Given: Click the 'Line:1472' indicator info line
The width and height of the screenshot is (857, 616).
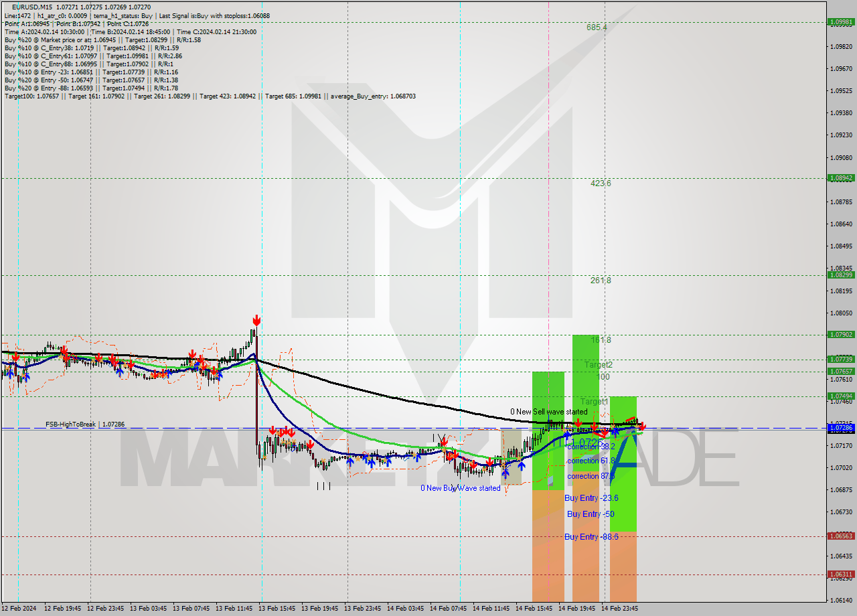Looking at the screenshot, I should tap(137, 15).
